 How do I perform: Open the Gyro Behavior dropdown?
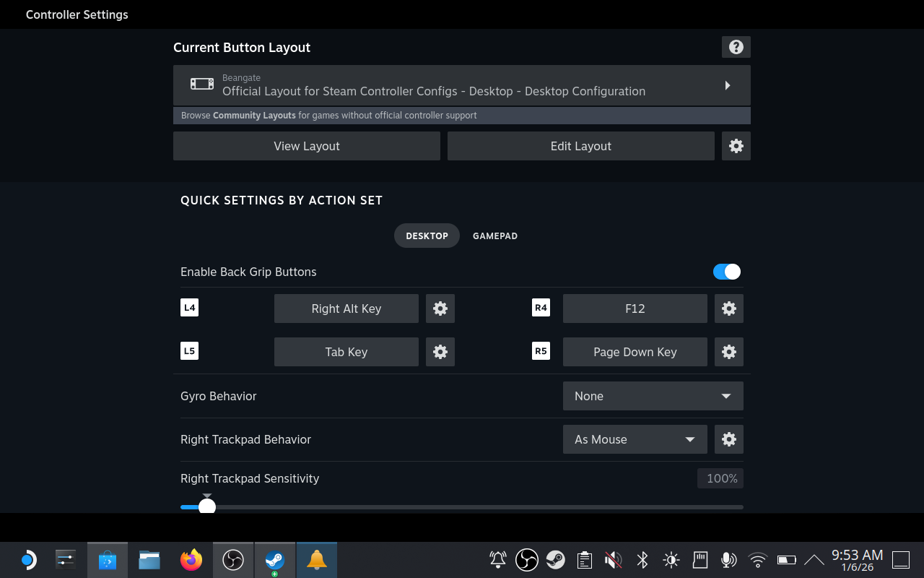pos(653,396)
